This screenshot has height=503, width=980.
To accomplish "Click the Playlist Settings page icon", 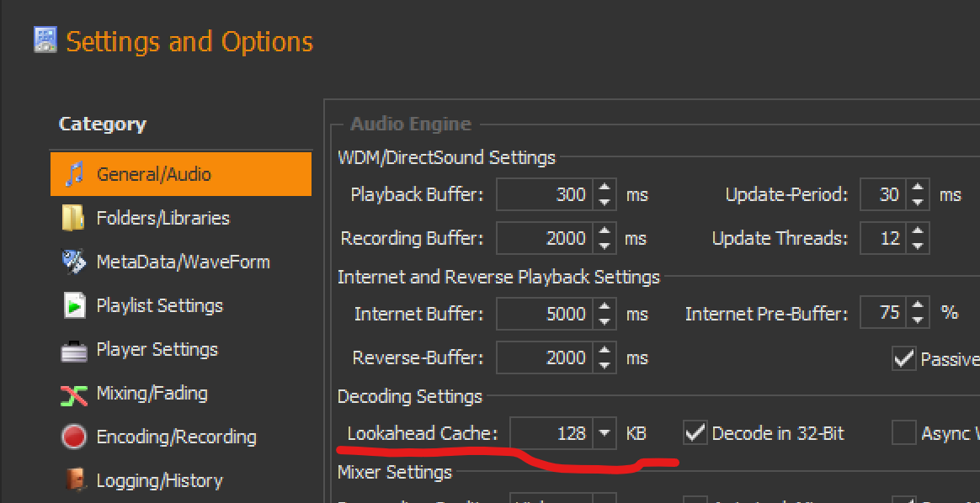I will [x=74, y=305].
